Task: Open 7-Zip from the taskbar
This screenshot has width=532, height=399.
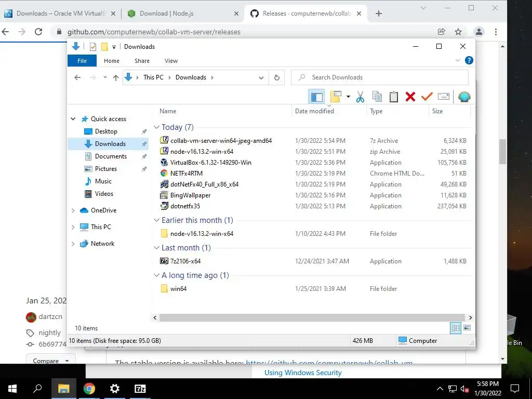Action: 140,389
